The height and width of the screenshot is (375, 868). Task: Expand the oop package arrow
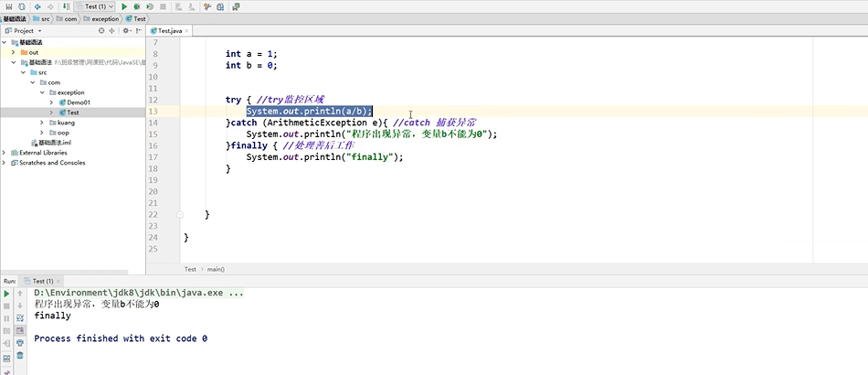tap(42, 133)
